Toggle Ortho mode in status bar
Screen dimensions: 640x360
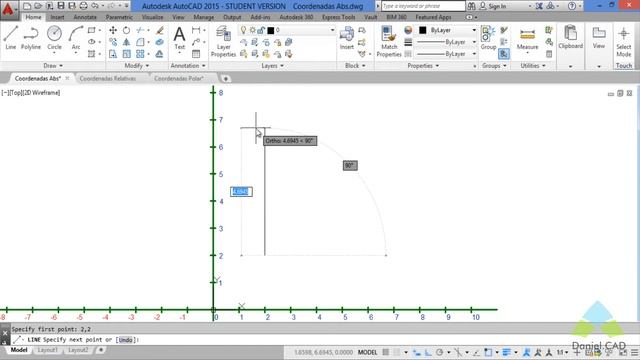coord(428,352)
